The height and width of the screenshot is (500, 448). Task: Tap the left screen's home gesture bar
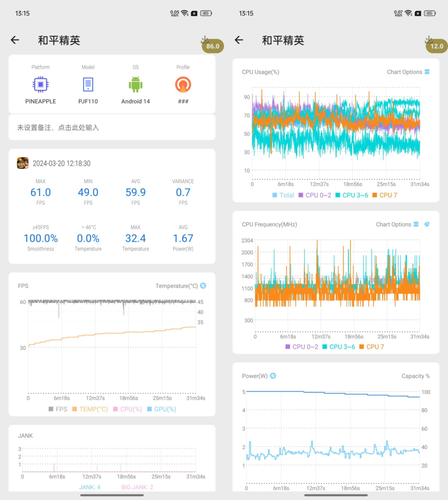coord(112,495)
